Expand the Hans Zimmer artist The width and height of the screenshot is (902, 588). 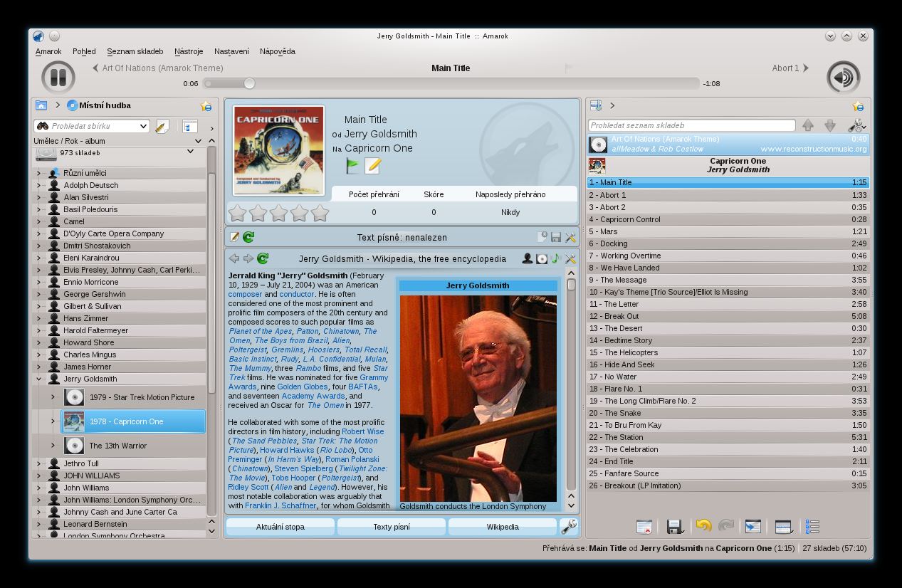click(39, 318)
